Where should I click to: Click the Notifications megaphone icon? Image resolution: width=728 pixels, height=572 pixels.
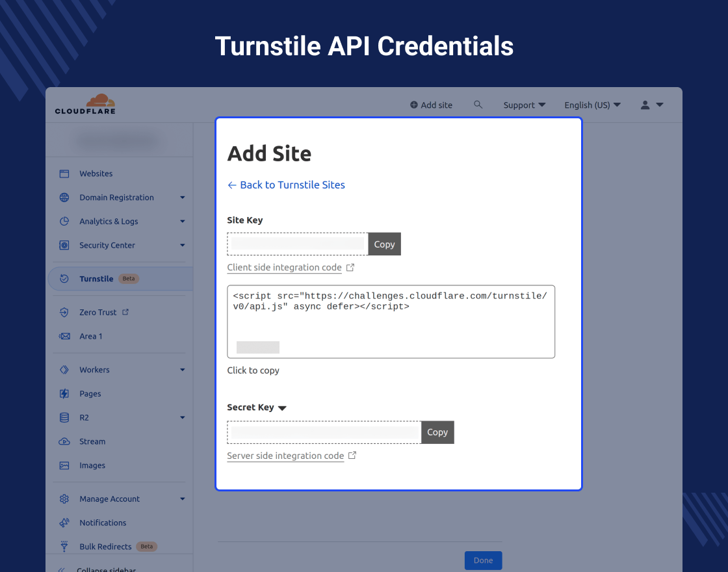[64, 523]
